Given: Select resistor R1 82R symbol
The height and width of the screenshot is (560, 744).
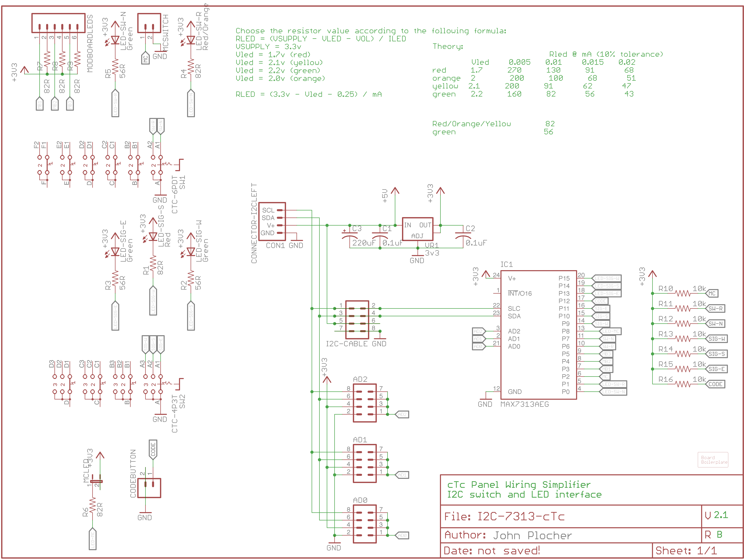Looking at the screenshot, I should click(x=153, y=263).
